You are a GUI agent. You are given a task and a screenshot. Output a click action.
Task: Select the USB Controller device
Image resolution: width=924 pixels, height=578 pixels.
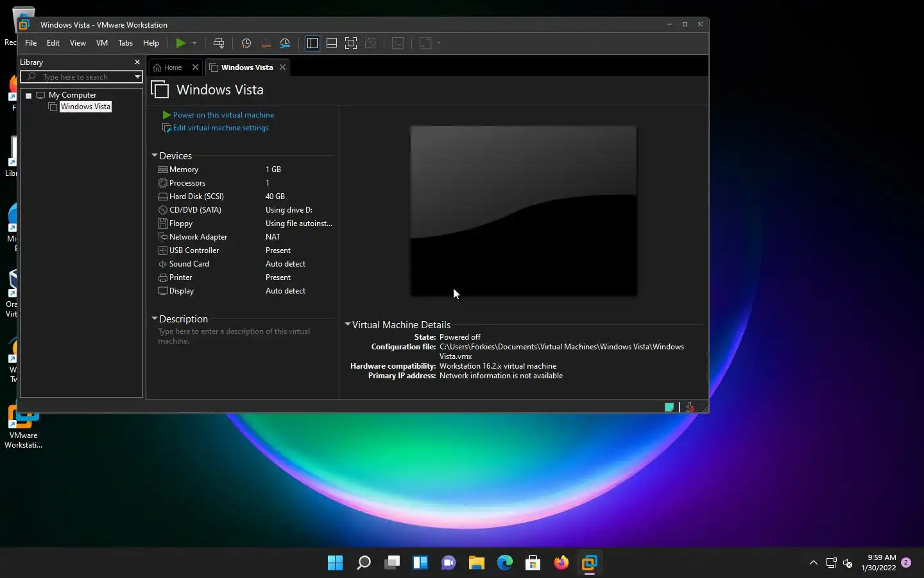tap(245, 250)
